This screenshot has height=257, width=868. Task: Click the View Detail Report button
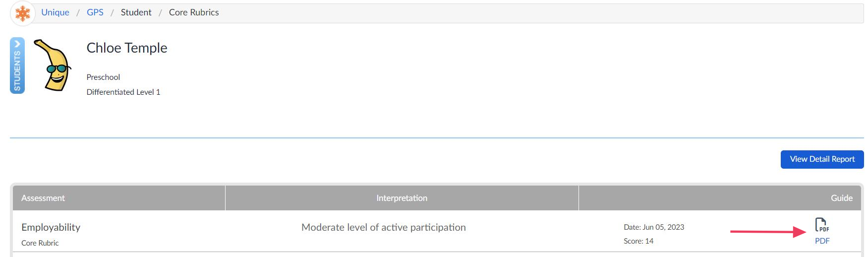click(x=822, y=159)
